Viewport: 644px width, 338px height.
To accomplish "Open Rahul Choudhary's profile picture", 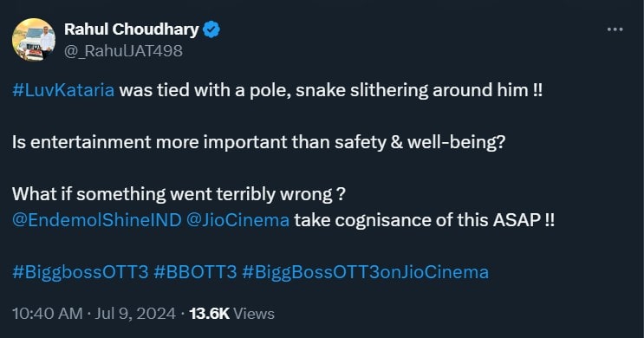I will [34, 40].
